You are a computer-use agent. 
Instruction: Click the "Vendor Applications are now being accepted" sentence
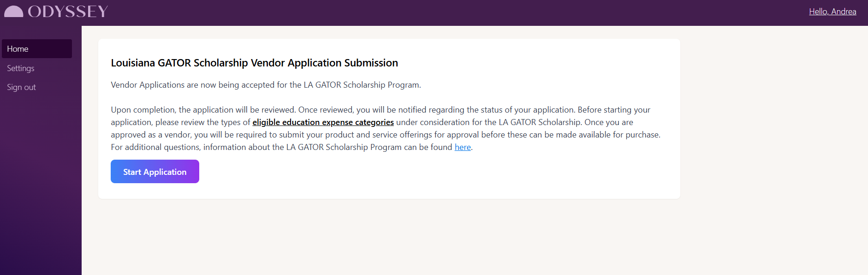pyautogui.click(x=266, y=85)
